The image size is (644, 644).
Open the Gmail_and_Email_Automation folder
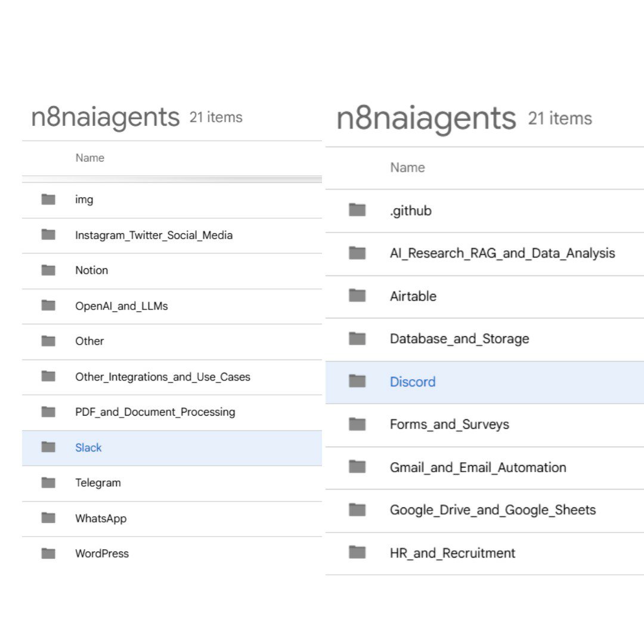(478, 467)
